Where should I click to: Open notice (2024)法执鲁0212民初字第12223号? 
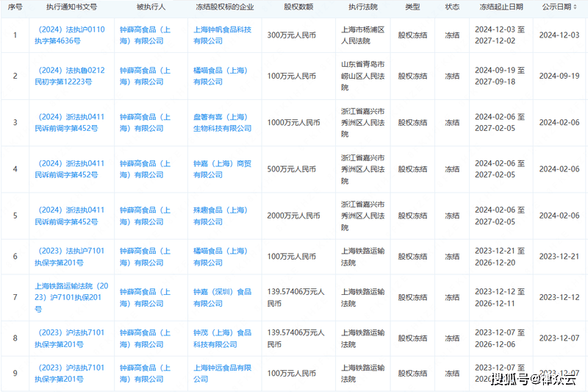click(70, 76)
